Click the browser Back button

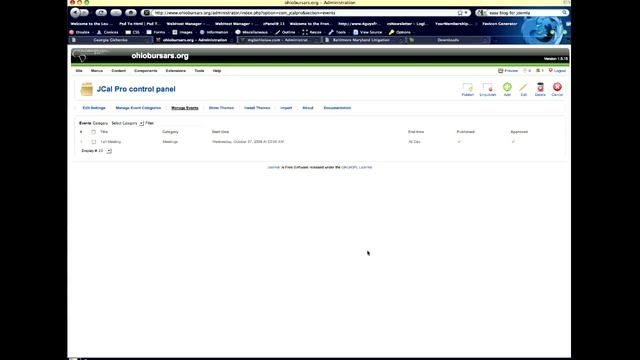(x=75, y=13)
